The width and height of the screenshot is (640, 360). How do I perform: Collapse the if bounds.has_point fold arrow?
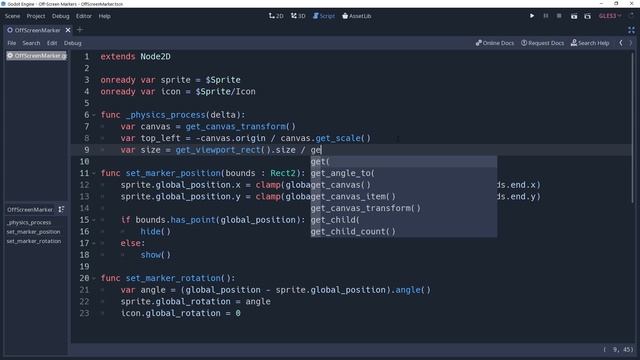tap(94, 220)
